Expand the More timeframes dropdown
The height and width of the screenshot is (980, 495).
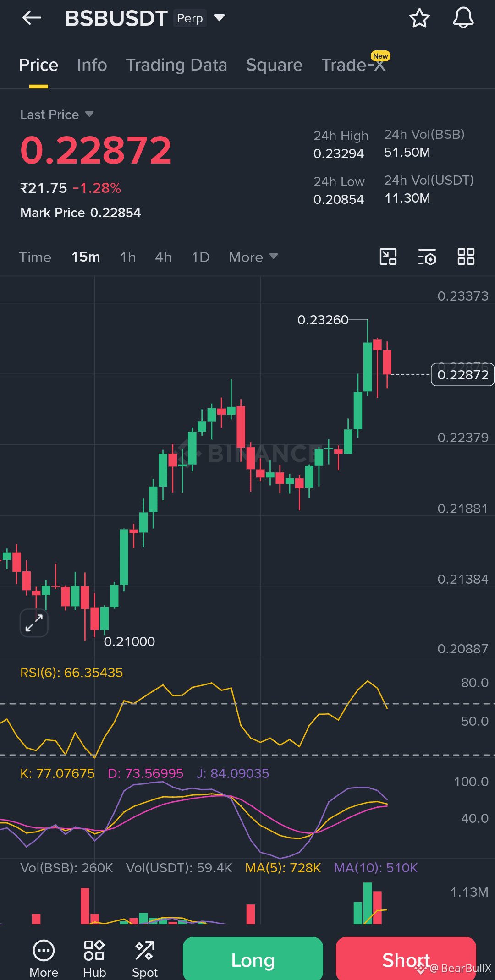click(x=253, y=257)
